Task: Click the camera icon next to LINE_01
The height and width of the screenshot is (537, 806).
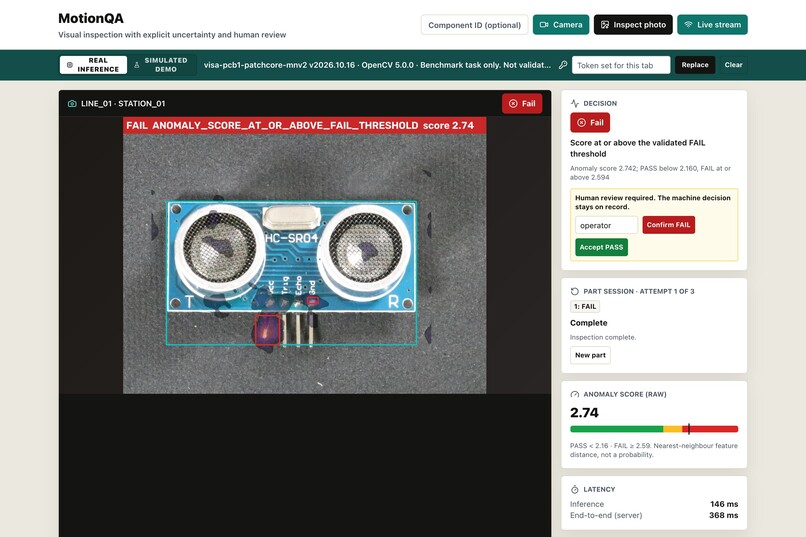Action: [72, 103]
